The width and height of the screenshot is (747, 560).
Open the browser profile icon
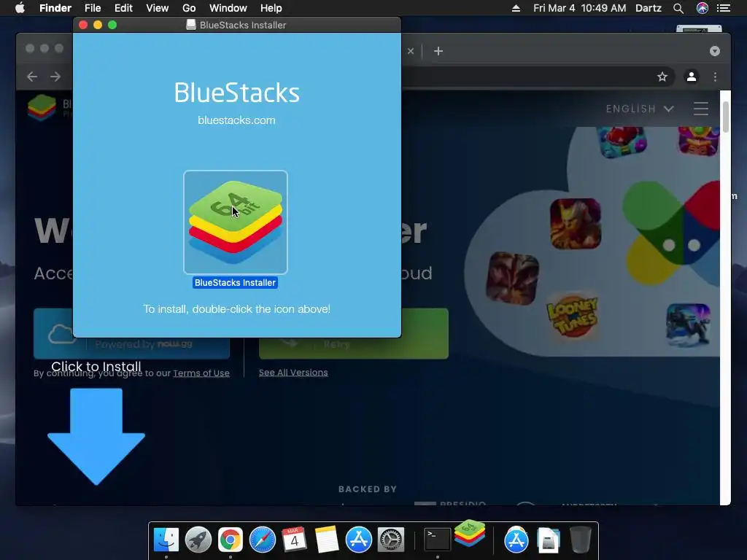point(692,77)
